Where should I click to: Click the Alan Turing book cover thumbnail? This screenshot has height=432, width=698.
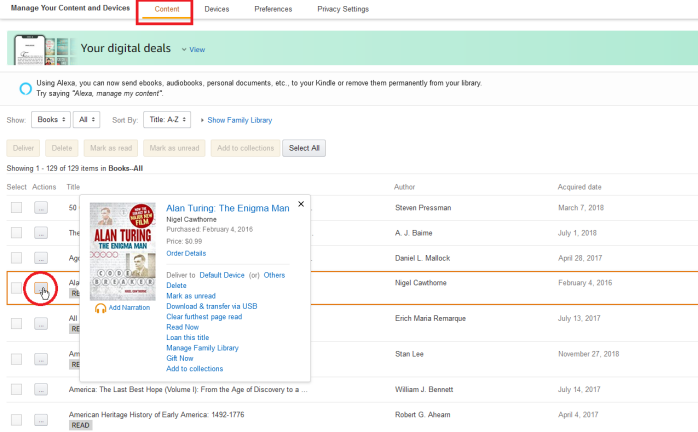[123, 252]
